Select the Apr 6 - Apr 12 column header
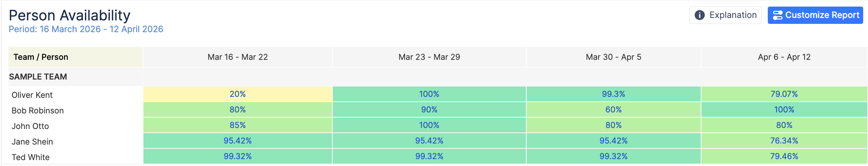 point(784,57)
